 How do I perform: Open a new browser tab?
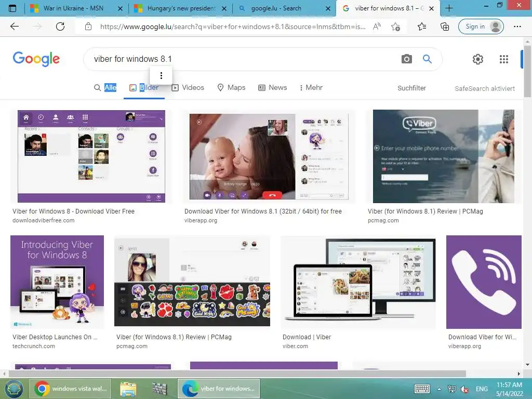(449, 8)
